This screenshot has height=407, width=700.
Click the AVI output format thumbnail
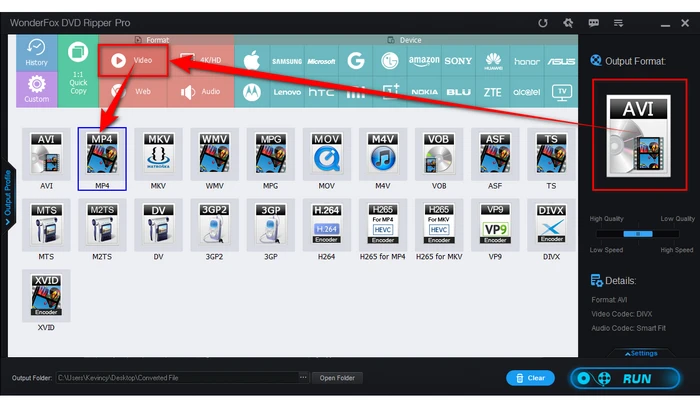pyautogui.click(x=638, y=133)
